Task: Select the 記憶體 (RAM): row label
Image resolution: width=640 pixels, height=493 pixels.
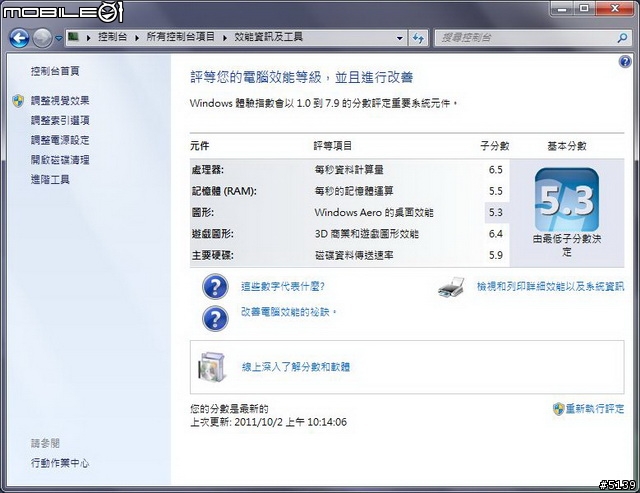Action: [224, 191]
